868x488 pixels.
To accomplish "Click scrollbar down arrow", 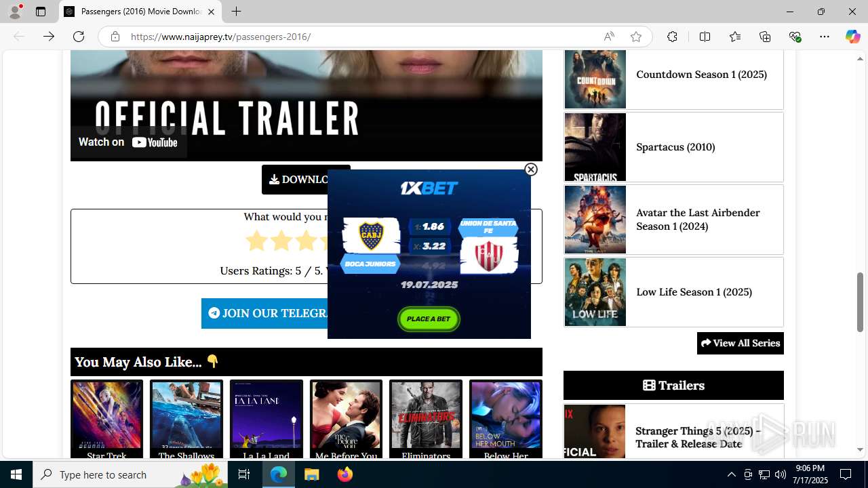I will click(861, 449).
